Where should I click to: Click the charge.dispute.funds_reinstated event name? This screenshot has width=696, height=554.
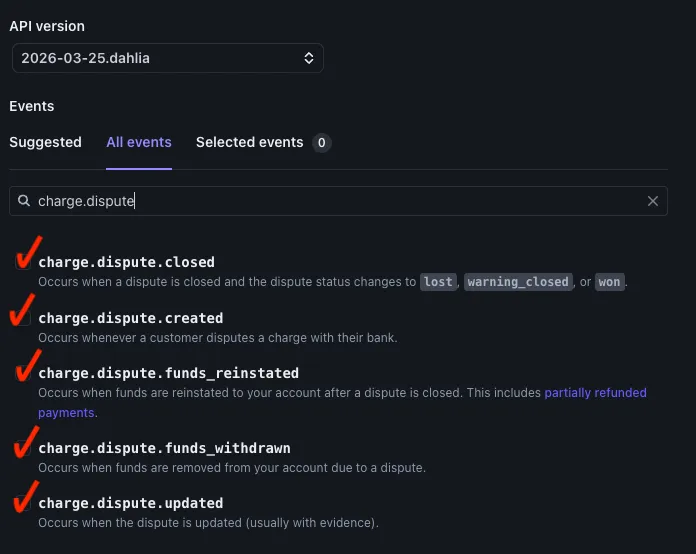tap(168, 373)
